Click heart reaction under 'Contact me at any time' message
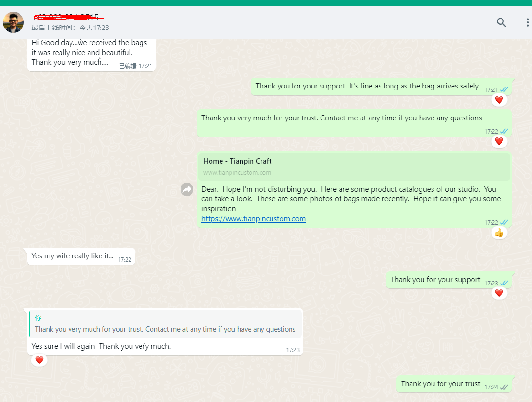This screenshot has width=532, height=402. click(x=499, y=141)
